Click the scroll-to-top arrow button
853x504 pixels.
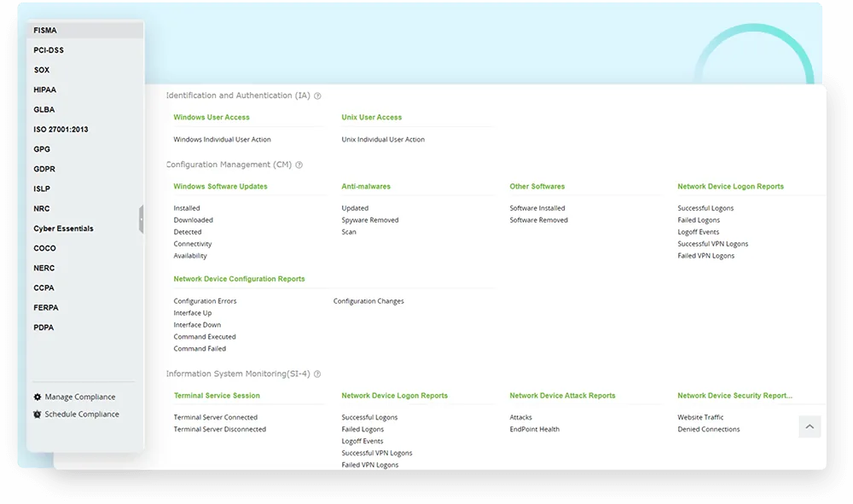click(x=809, y=426)
